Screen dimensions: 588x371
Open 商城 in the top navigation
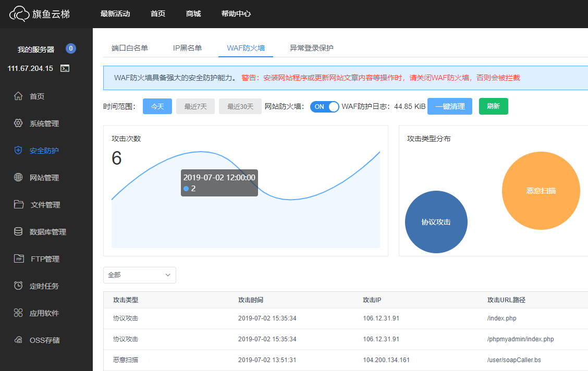pyautogui.click(x=193, y=14)
